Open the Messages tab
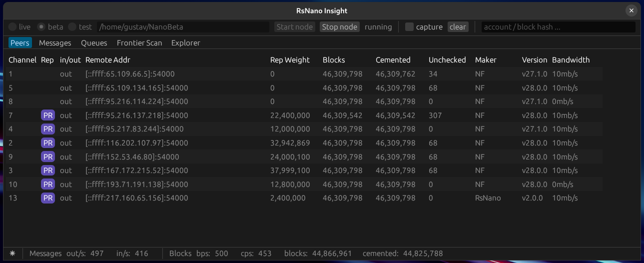Image resolution: width=644 pixels, height=263 pixels. 55,43
